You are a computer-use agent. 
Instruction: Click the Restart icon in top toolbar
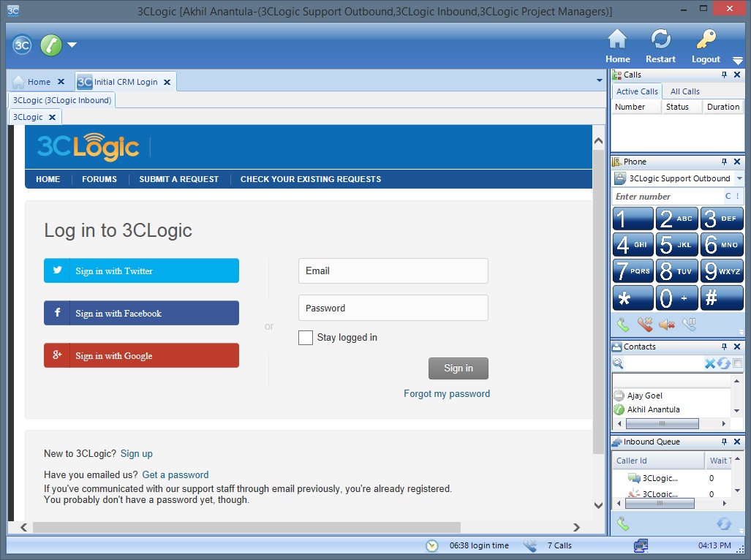(x=660, y=39)
